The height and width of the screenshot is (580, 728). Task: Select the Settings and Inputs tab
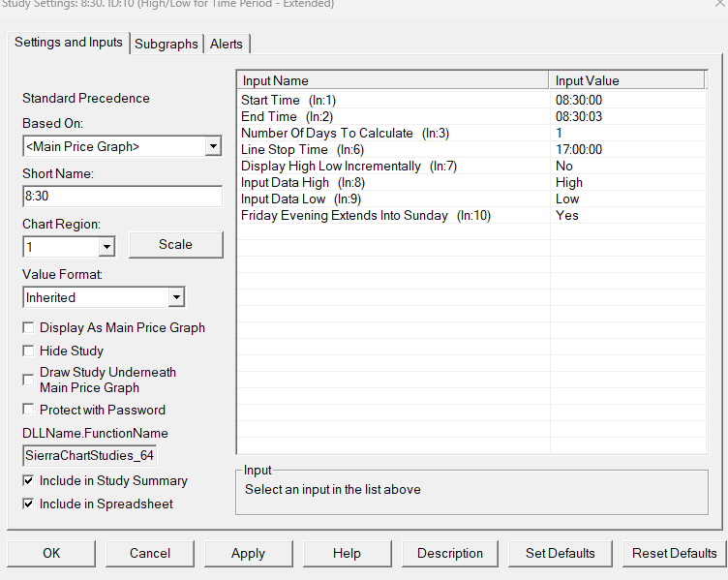tap(68, 43)
